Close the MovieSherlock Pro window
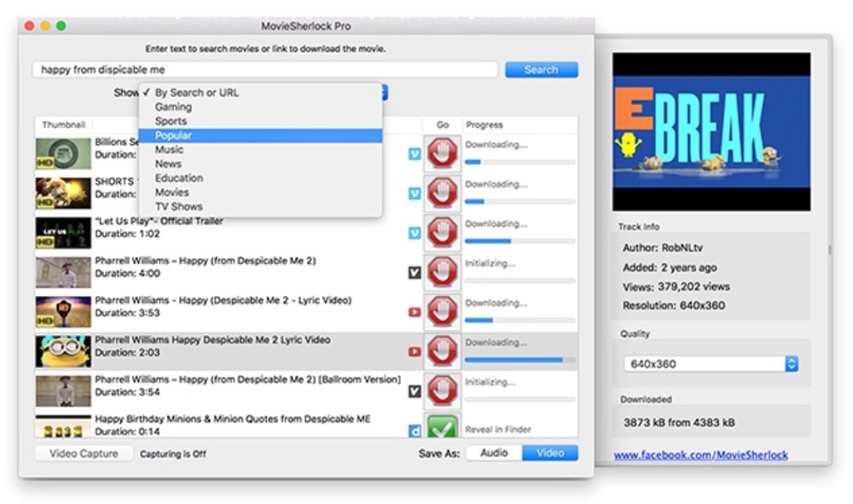Screen dimensions: 853x504 coord(30,26)
